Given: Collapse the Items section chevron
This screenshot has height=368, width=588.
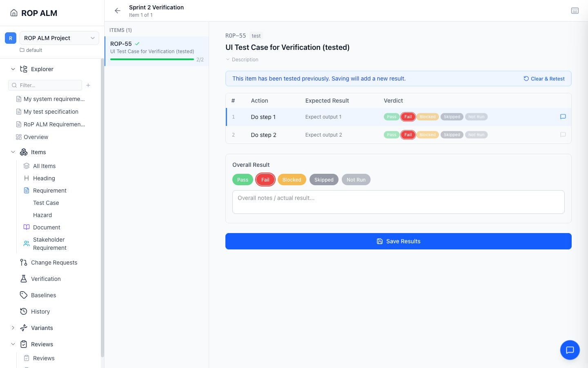Looking at the screenshot, I should click(13, 152).
